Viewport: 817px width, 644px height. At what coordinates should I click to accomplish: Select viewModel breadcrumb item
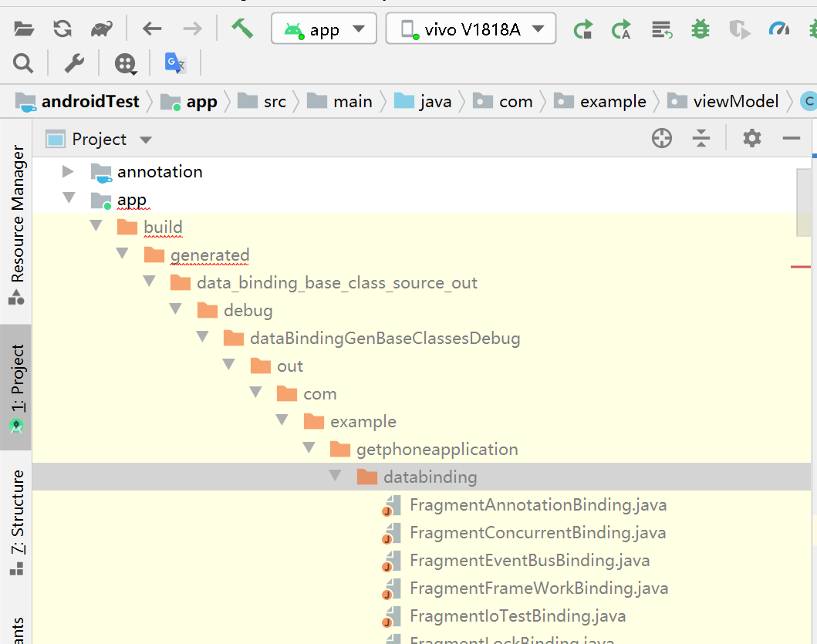coord(723,101)
